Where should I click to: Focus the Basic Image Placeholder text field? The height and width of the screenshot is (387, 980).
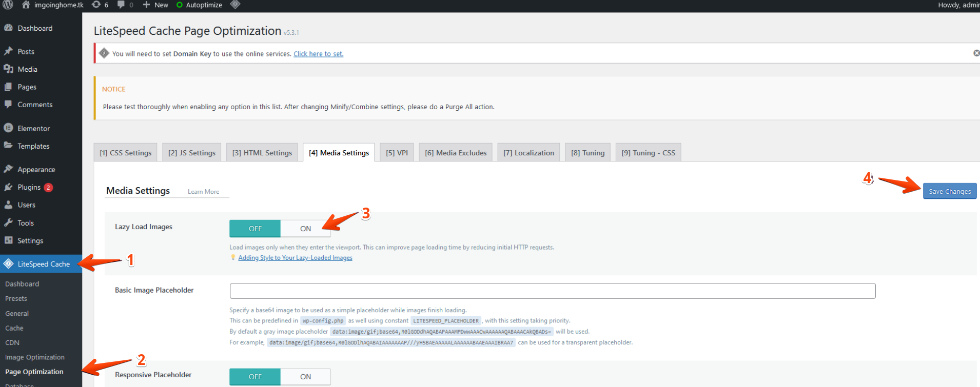552,291
